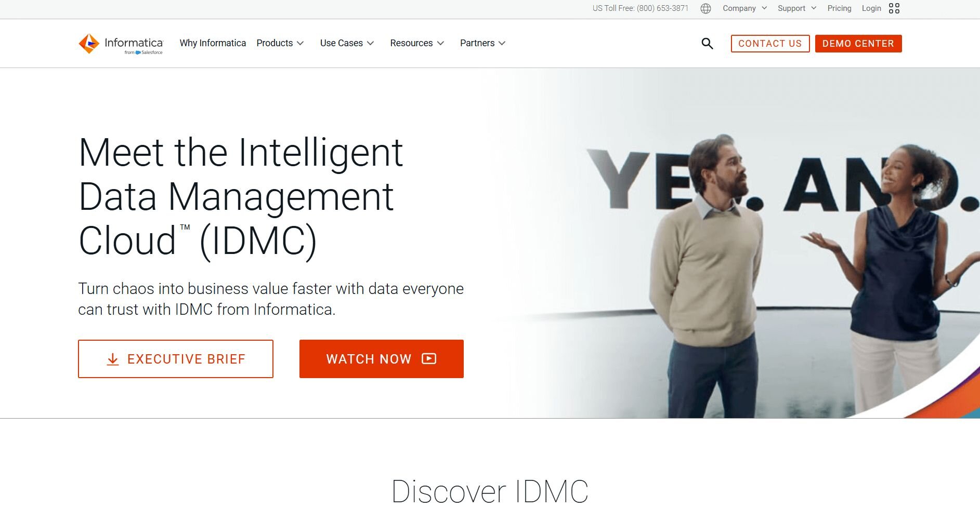
Task: Expand the Use Cases menu
Action: click(x=347, y=43)
